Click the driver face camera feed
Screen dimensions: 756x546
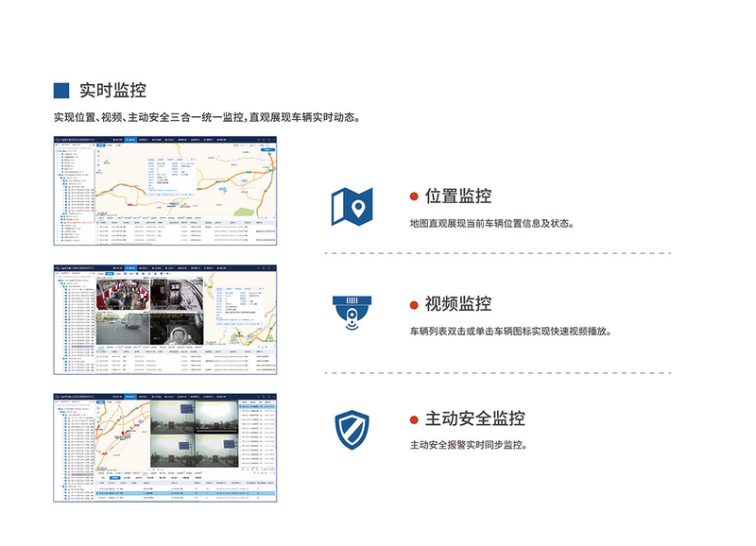[x=177, y=329]
